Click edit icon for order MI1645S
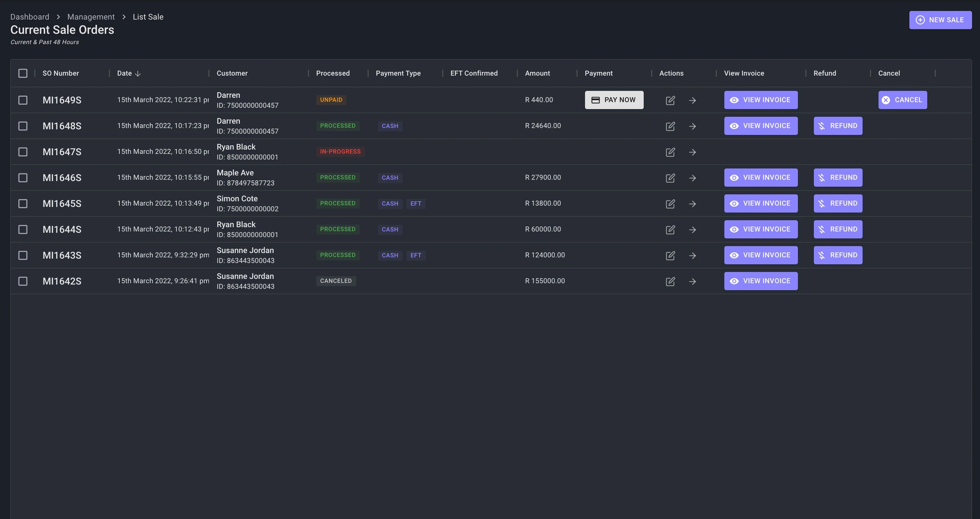The height and width of the screenshot is (519, 980). click(670, 204)
